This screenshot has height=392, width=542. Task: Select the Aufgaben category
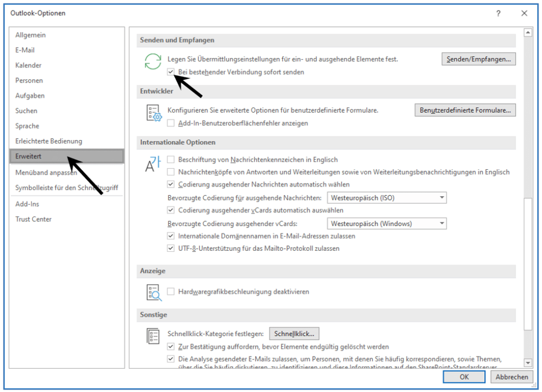67,96
